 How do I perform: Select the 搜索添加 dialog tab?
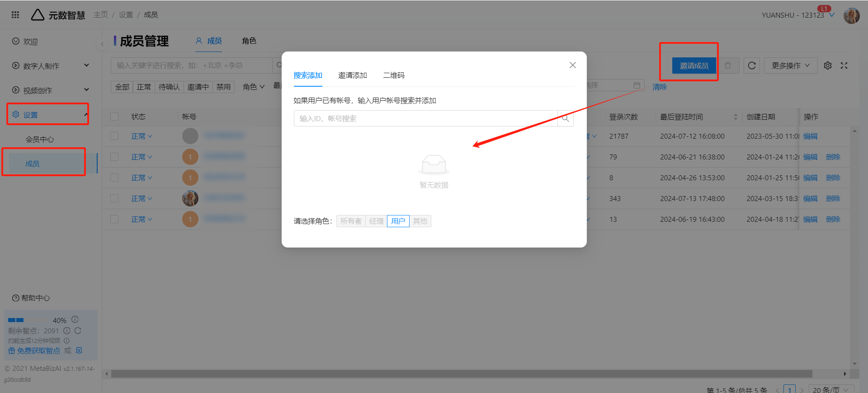click(308, 75)
